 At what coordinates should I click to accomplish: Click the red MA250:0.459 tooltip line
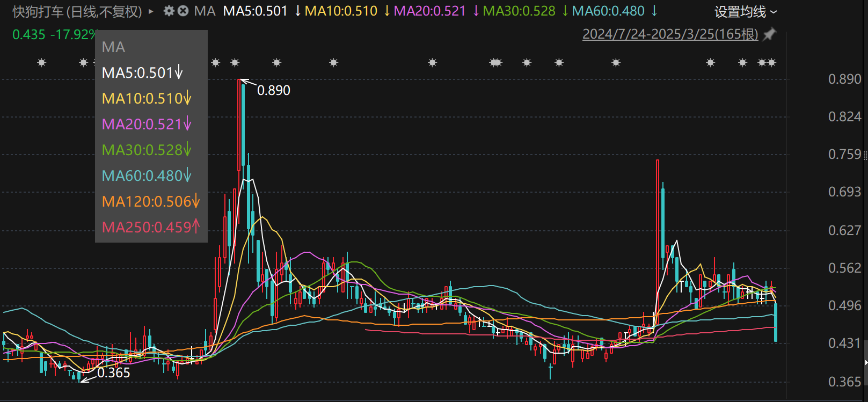151,227
